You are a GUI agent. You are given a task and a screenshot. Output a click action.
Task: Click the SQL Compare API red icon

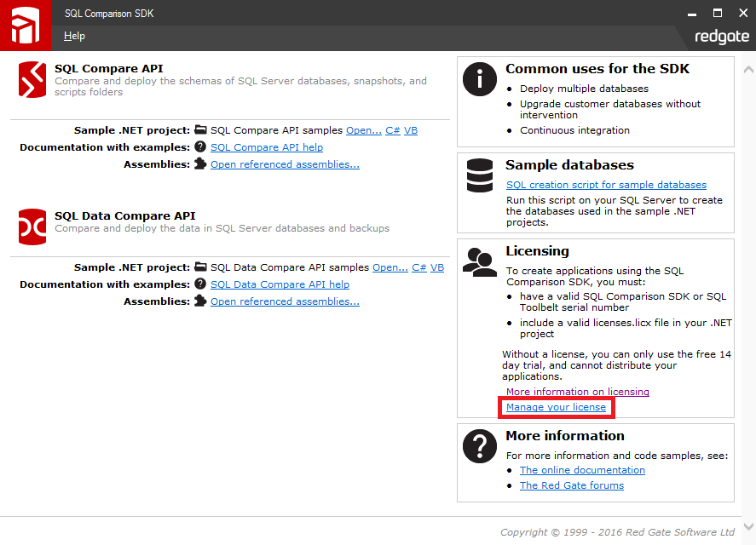[x=32, y=79]
